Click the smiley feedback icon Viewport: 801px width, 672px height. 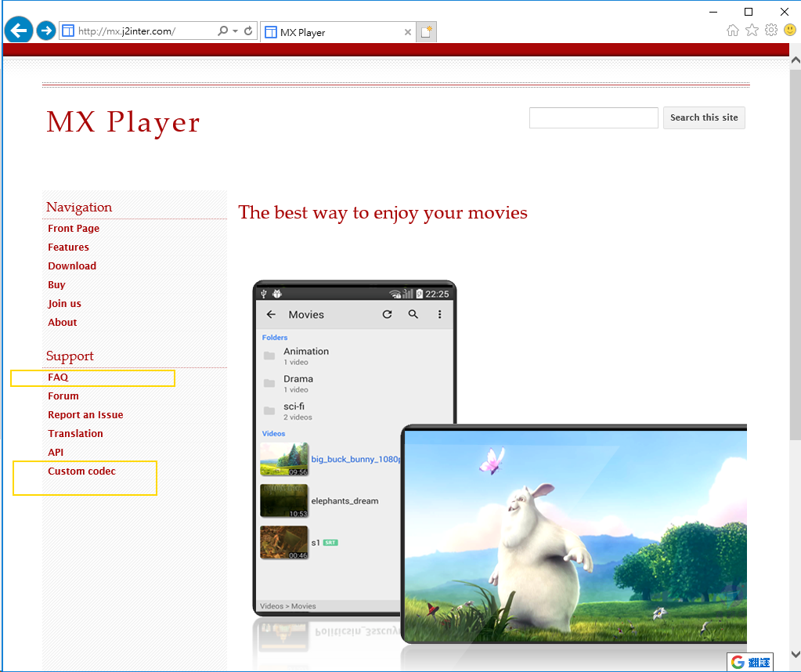coord(790,30)
